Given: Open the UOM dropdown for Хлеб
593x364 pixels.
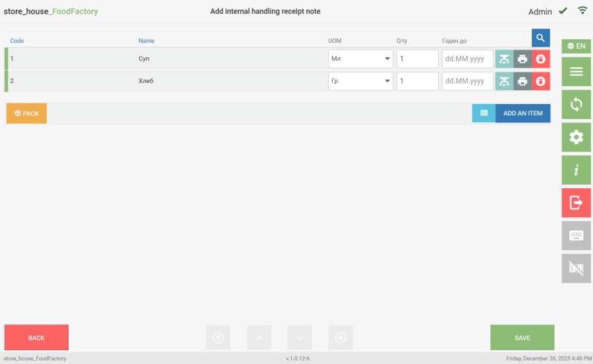Looking at the screenshot, I should coord(360,82).
